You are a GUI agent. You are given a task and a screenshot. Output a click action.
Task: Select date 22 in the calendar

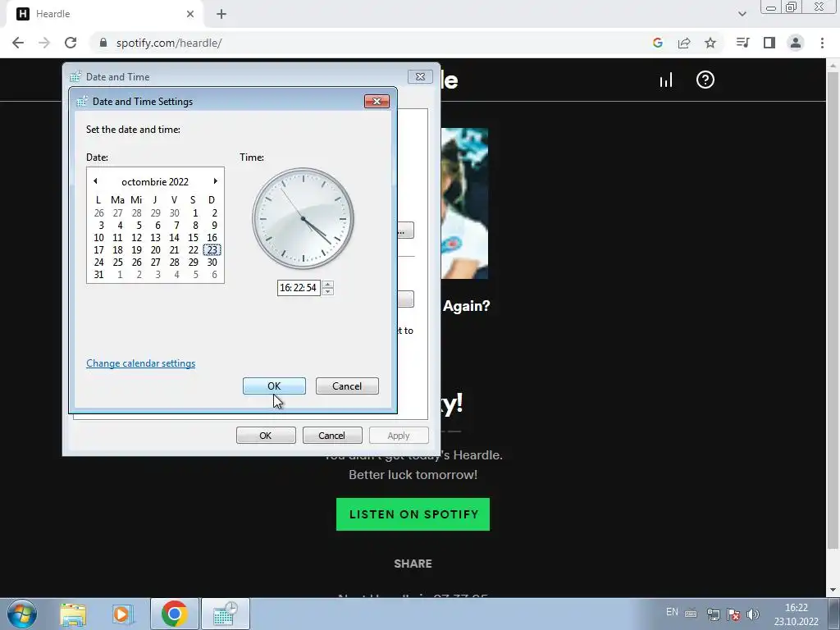tap(193, 249)
